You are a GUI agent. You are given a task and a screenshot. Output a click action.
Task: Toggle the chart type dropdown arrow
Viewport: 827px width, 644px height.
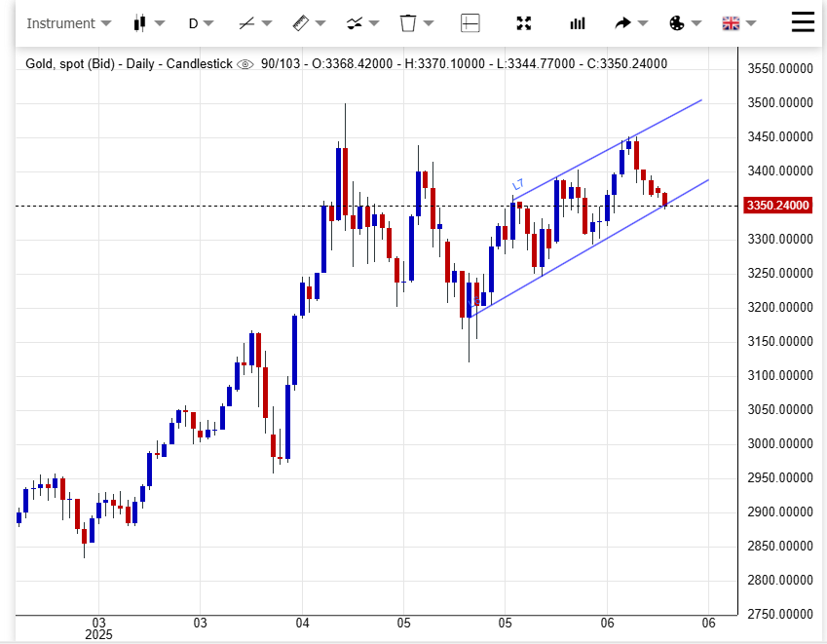(x=160, y=23)
